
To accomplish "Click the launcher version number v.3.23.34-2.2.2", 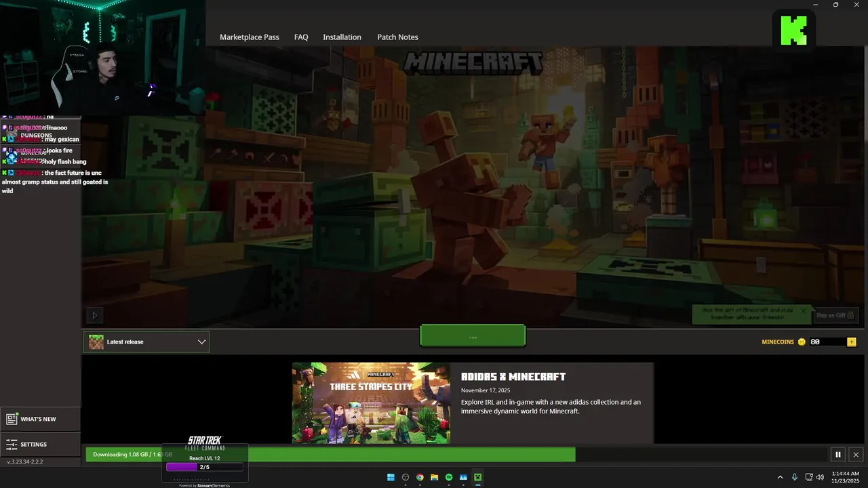I will [x=25, y=462].
